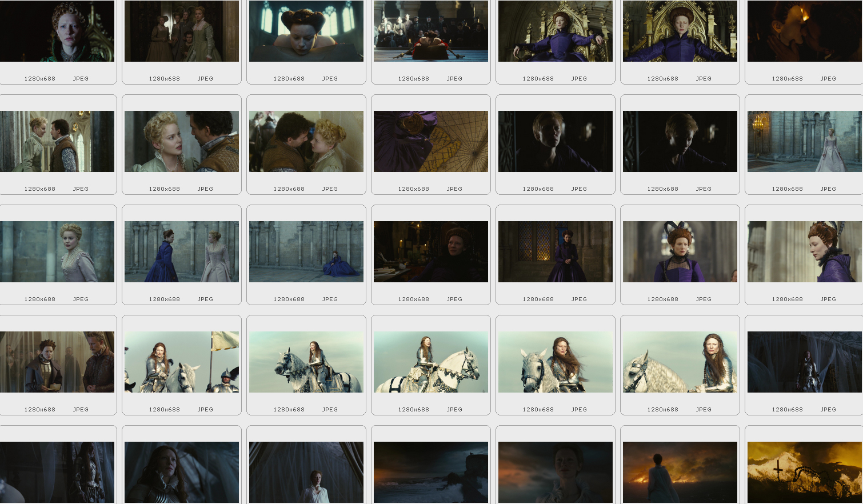
Task: Select the face with hair buns before blue windows
Action: point(306,31)
